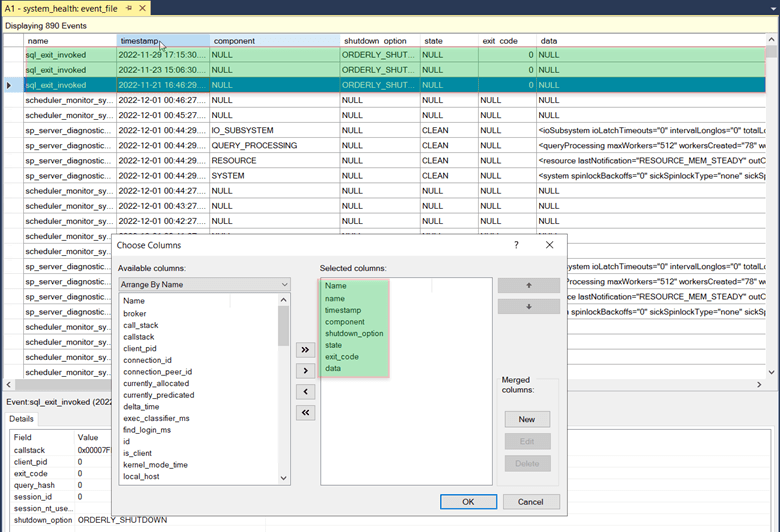This screenshot has width=780, height=532.
Task: Click Cancel in the Choose Columns dialog
Action: click(x=531, y=502)
